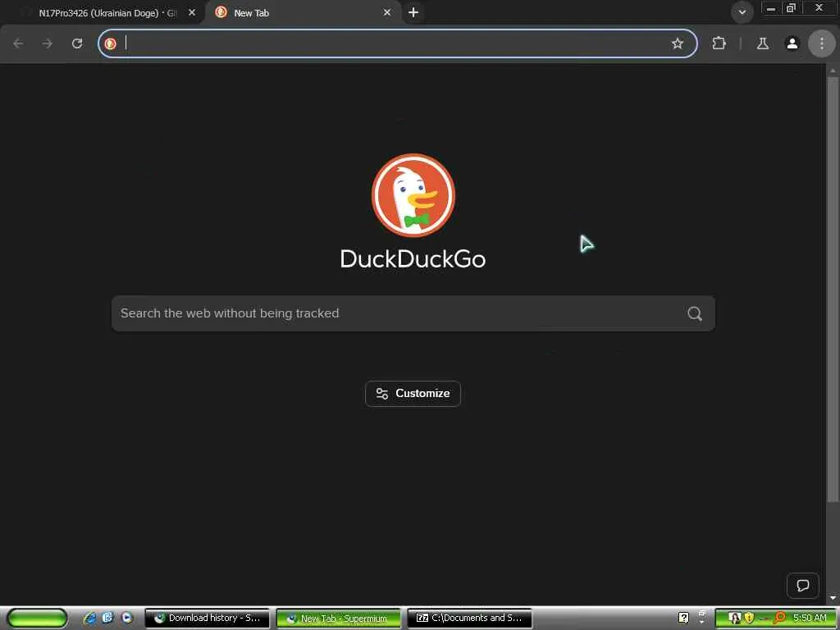Open the Customize button
The image size is (840, 630).
point(413,394)
